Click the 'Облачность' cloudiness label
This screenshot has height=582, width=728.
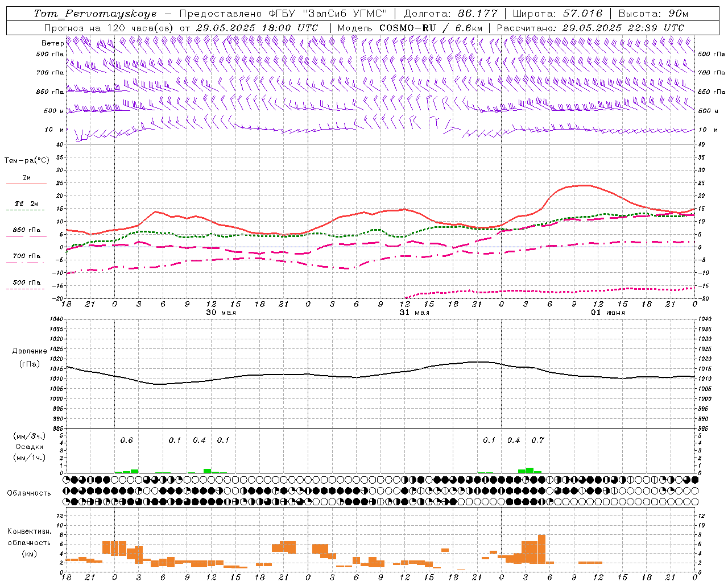point(29,493)
